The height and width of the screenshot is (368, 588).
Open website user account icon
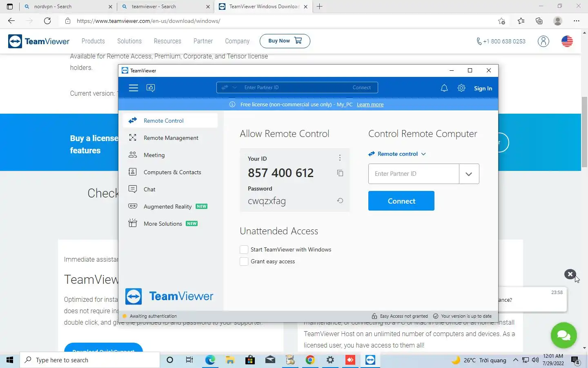coord(543,41)
